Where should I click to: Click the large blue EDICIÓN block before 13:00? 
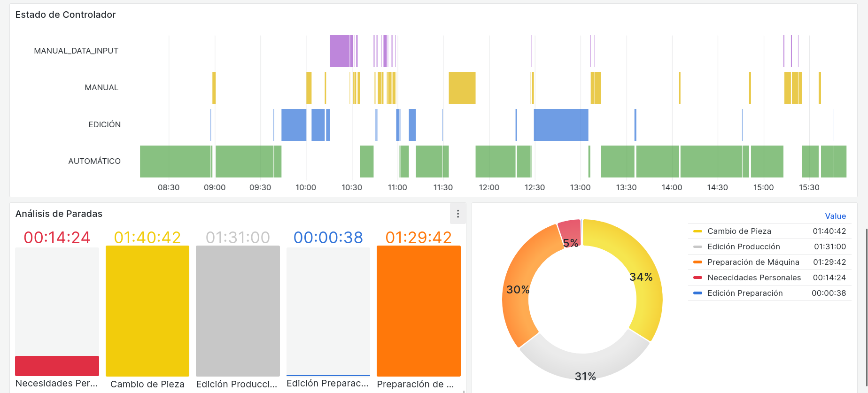pos(561,125)
